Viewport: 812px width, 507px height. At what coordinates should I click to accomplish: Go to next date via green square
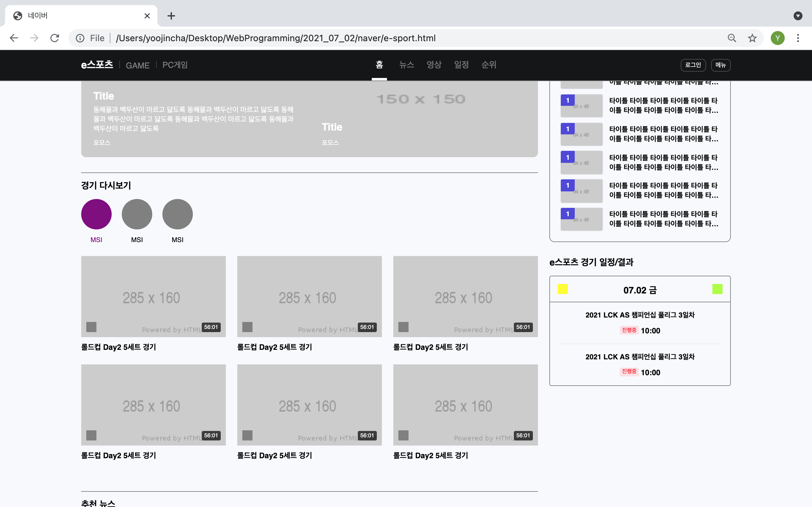click(717, 289)
